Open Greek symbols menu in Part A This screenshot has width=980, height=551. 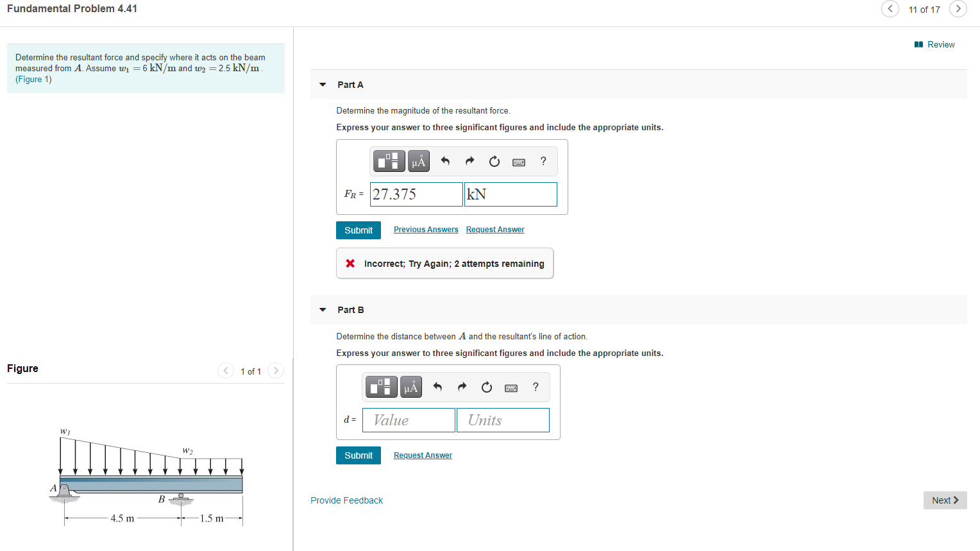[x=419, y=161]
